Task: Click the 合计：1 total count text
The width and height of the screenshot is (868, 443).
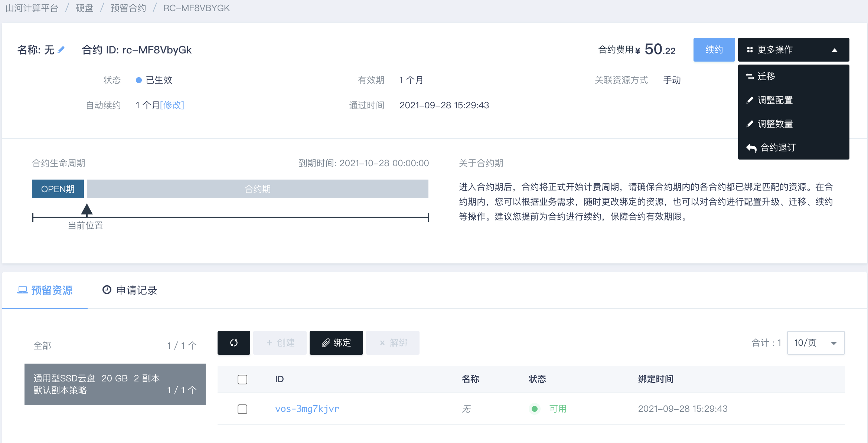Action: (x=766, y=343)
